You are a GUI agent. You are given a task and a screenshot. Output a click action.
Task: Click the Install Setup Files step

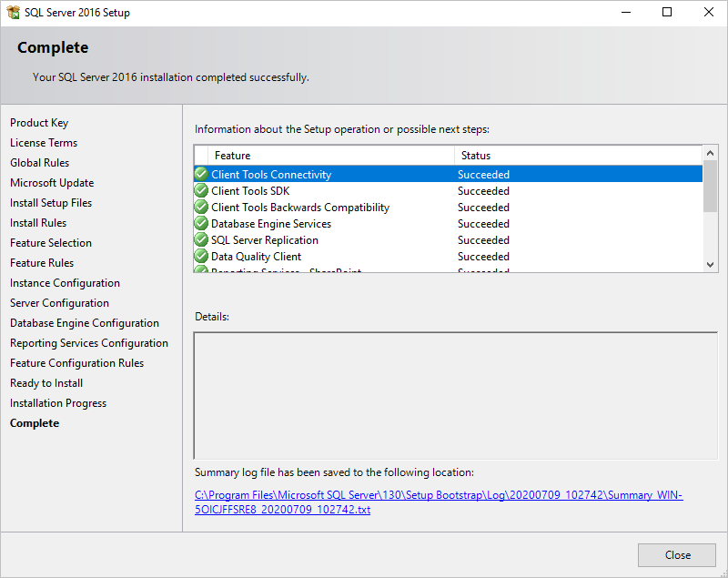[x=51, y=203]
